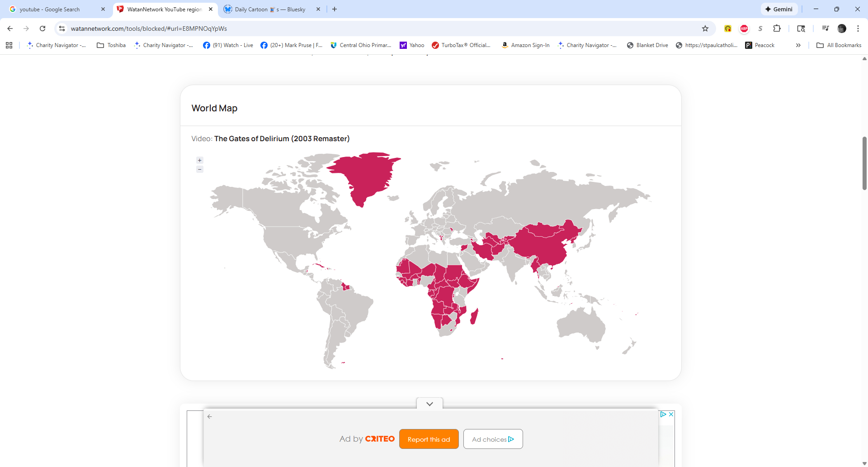Click the Chrome profile avatar

point(842,29)
